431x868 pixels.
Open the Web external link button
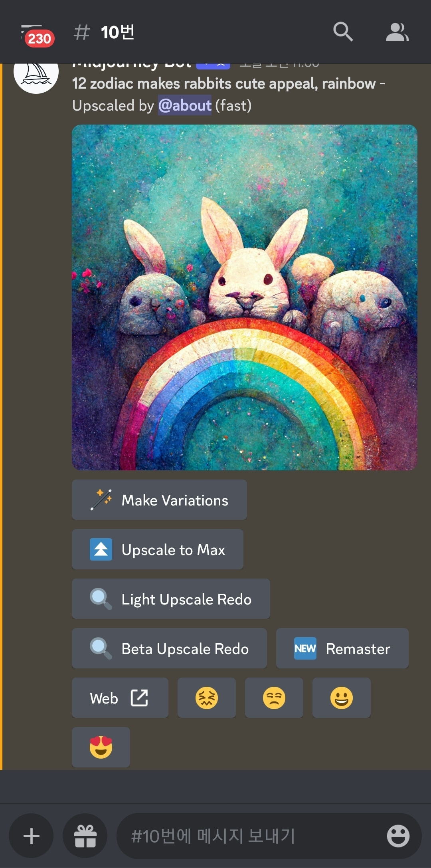pos(120,698)
